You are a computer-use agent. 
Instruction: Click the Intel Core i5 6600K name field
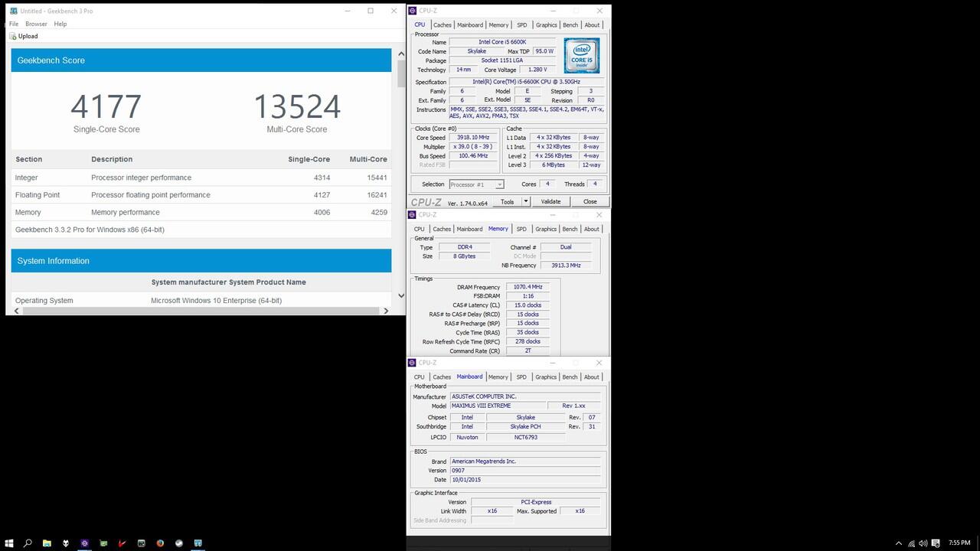pyautogui.click(x=503, y=42)
